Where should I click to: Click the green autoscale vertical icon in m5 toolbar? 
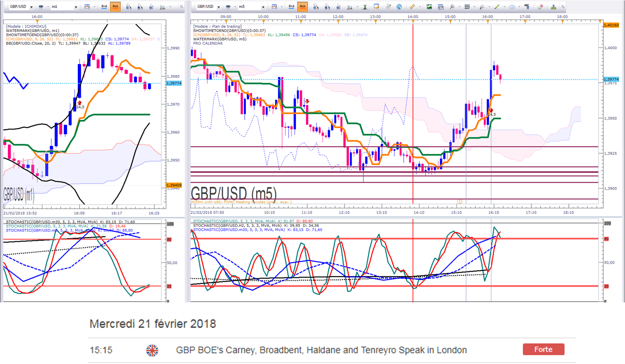click(x=365, y=7)
